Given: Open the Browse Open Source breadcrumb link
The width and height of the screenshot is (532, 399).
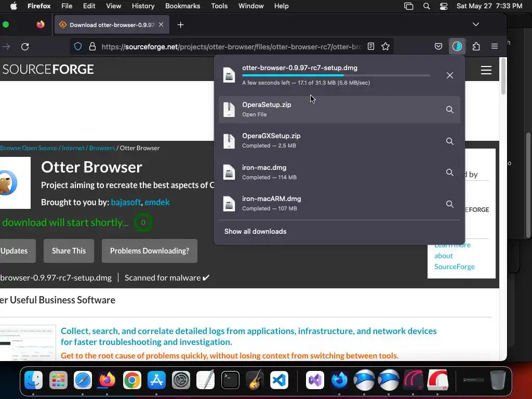Looking at the screenshot, I should point(29,148).
